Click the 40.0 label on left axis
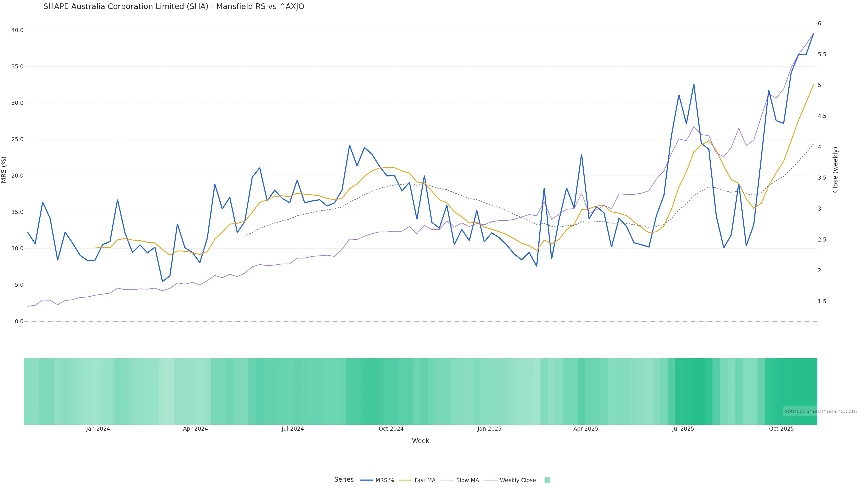 point(17,30)
